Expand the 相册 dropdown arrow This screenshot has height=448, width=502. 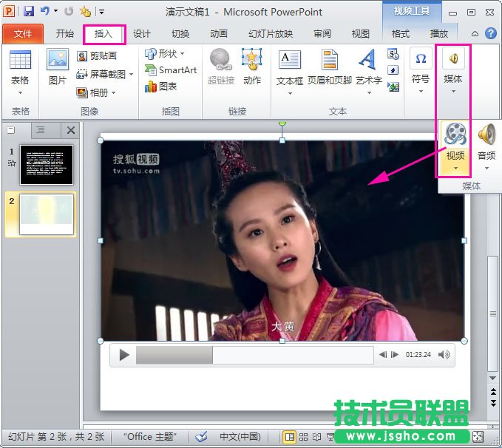pos(113,93)
